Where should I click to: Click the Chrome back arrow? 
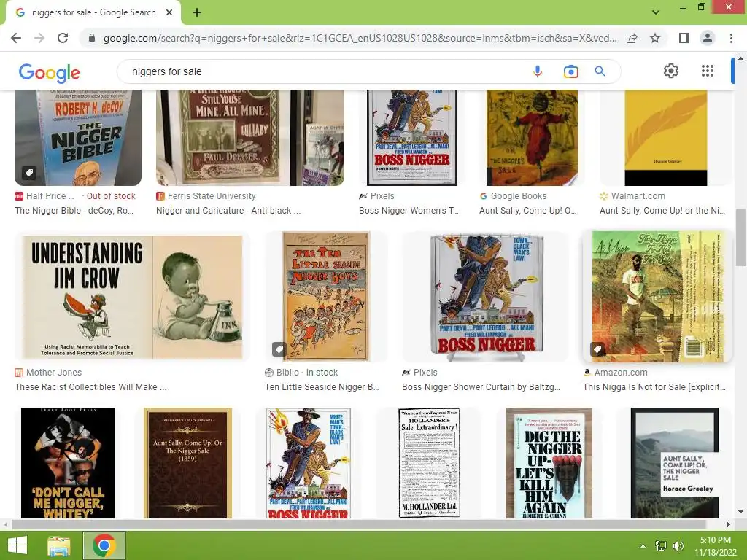point(16,38)
